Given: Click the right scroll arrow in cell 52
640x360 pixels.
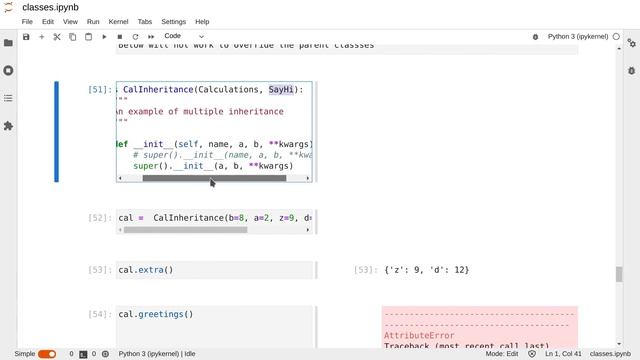Looking at the screenshot, I should (307, 230).
